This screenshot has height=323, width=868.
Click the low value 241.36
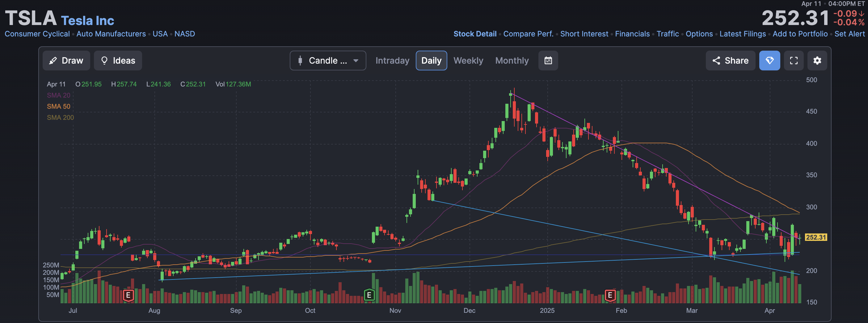pos(160,84)
